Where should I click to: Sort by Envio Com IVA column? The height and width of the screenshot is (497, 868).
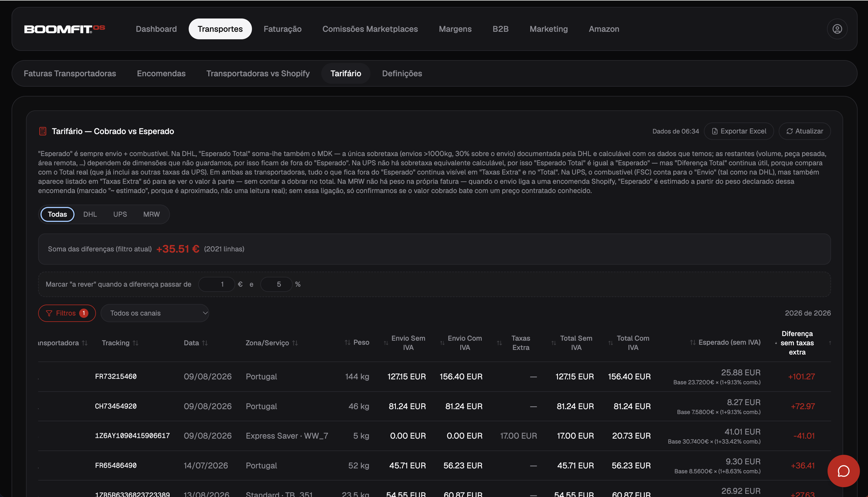point(442,343)
